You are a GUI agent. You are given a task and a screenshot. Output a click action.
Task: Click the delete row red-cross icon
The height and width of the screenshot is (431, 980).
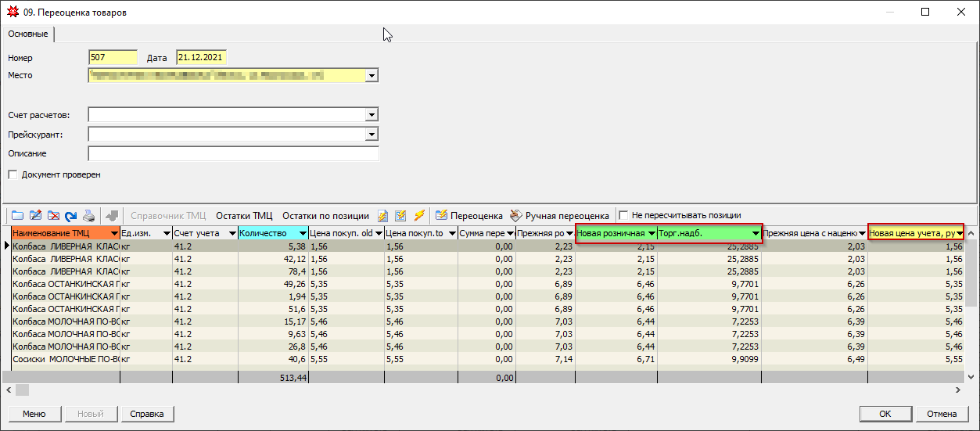point(53,216)
